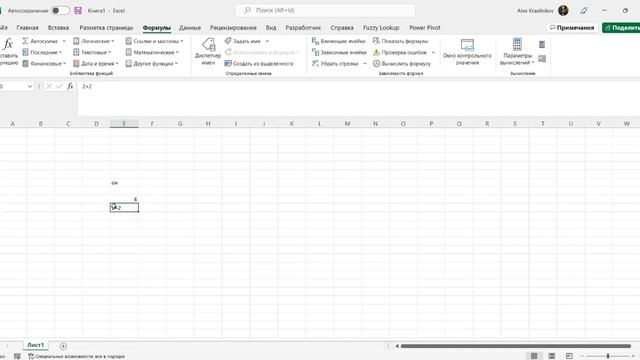Viewport: 640px width, 360px height.
Task: Open the Math (Математические) functions list
Action: click(x=152, y=52)
